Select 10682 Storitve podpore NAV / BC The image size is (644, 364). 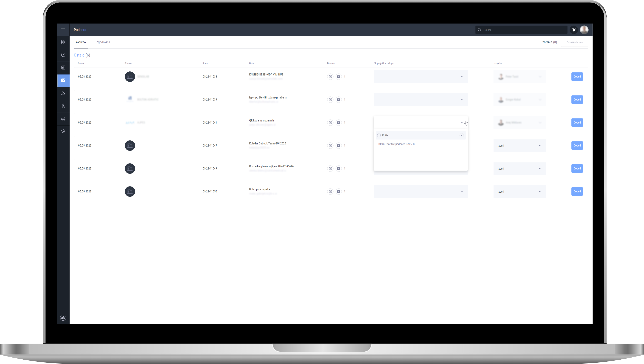[397, 144]
